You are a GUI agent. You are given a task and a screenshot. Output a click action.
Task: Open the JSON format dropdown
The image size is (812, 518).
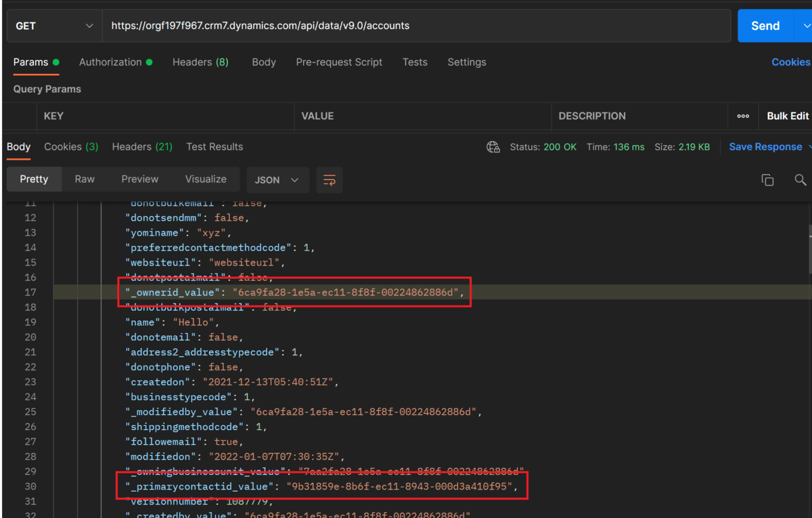pos(276,179)
